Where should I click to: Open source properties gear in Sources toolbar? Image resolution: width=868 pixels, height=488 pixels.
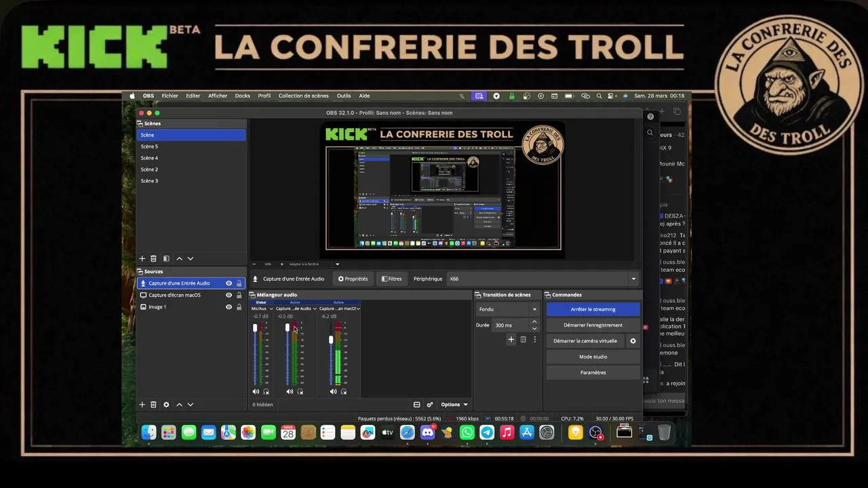pyautogui.click(x=166, y=405)
